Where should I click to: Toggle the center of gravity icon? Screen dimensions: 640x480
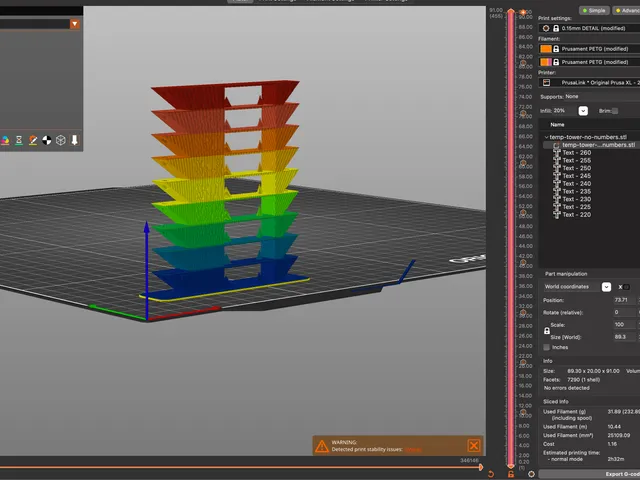click(47, 140)
